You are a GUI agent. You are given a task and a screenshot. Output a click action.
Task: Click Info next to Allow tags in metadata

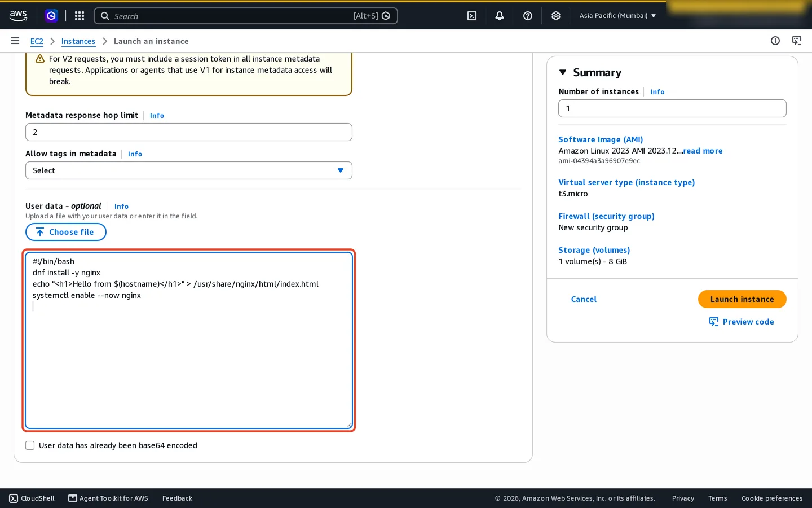tap(135, 154)
